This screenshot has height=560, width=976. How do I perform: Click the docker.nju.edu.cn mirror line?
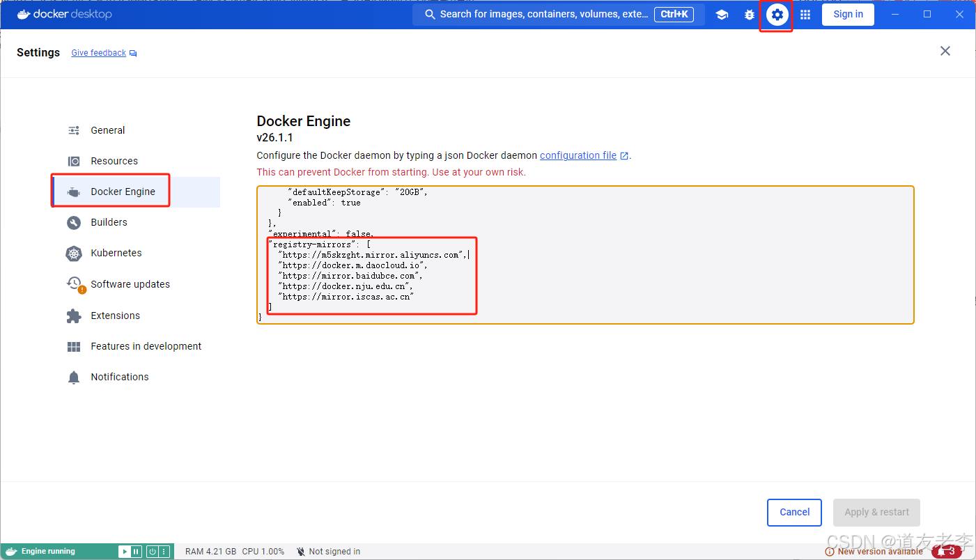[x=346, y=286]
